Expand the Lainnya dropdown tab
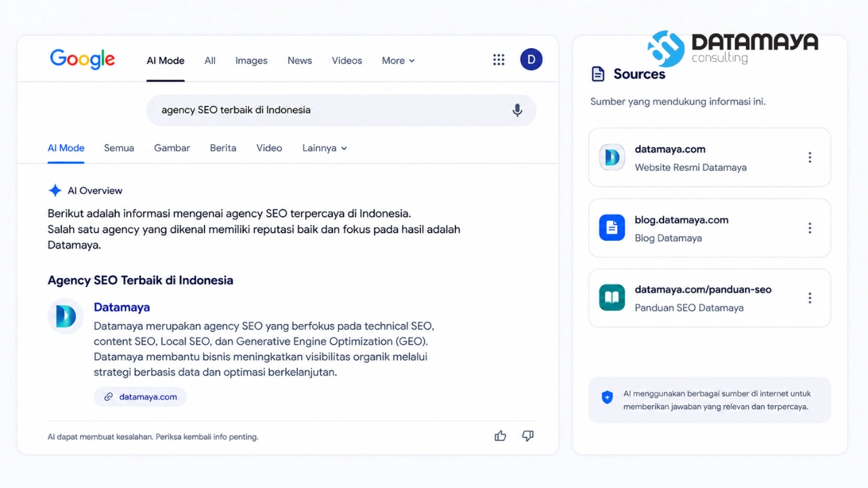 point(325,148)
